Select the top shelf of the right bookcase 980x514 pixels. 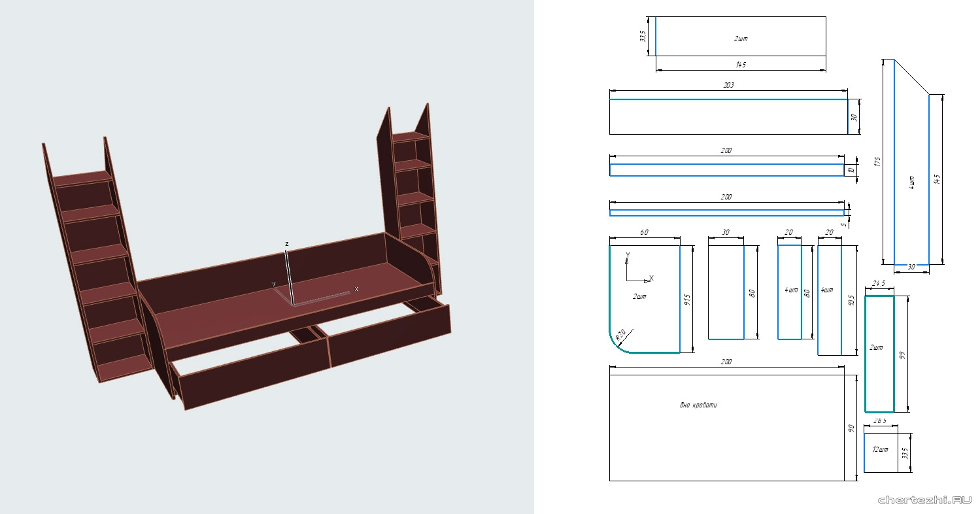(410, 136)
